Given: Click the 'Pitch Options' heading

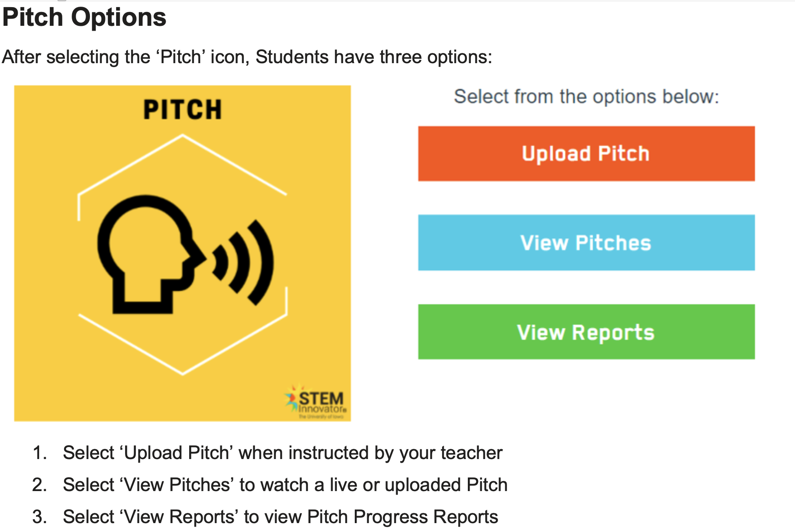Looking at the screenshot, I should tap(85, 18).
